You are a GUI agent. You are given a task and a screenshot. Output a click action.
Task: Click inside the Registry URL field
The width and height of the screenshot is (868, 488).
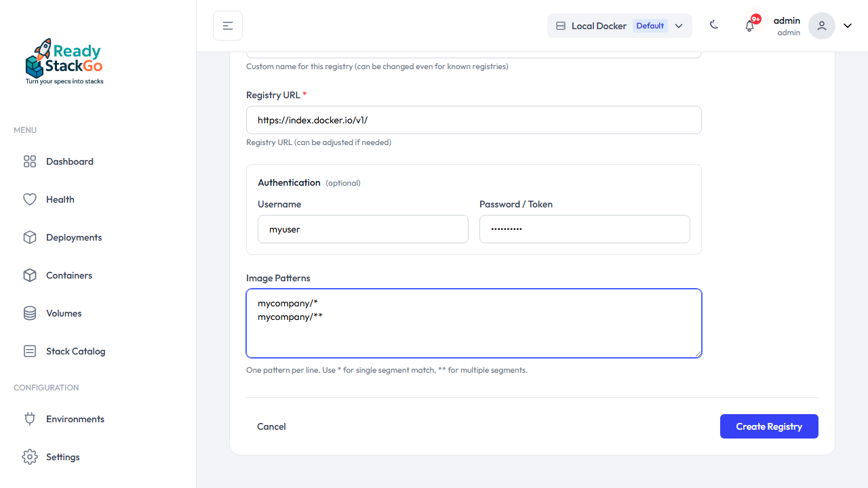(473, 120)
